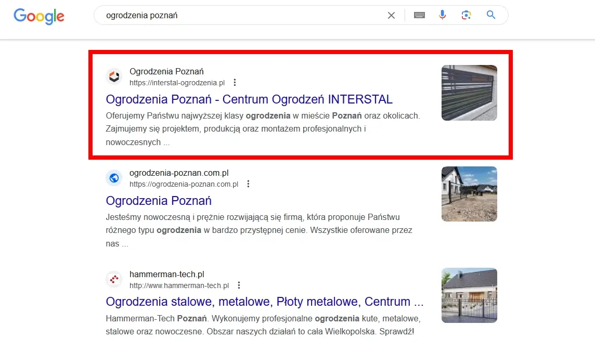Viewport: 595px width, 364px height.
Task: Click the Hammerman house fence thumbnail
Action: click(x=469, y=295)
